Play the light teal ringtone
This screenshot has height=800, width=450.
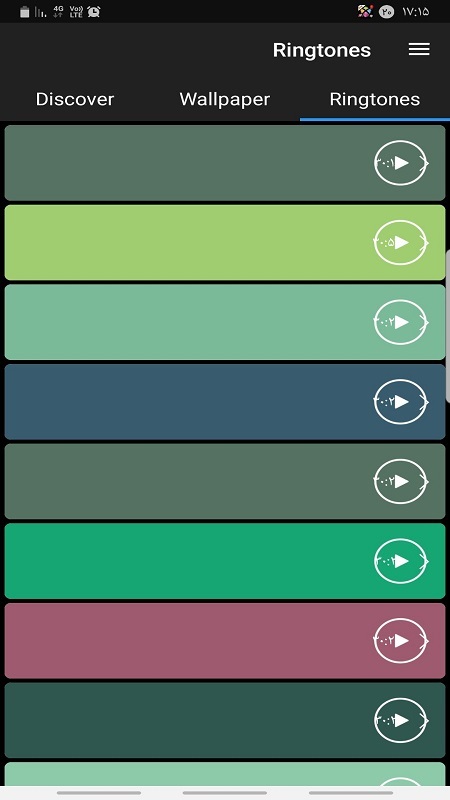coord(401,322)
